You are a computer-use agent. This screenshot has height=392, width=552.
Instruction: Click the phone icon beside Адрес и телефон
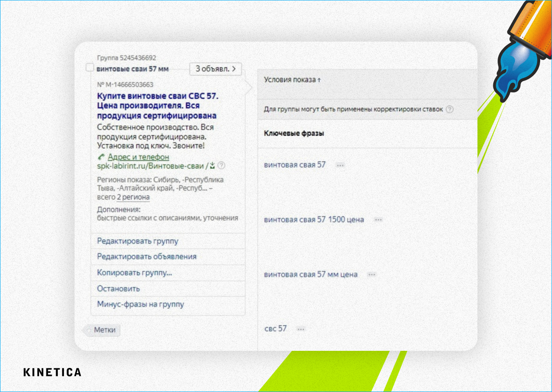[x=101, y=157]
